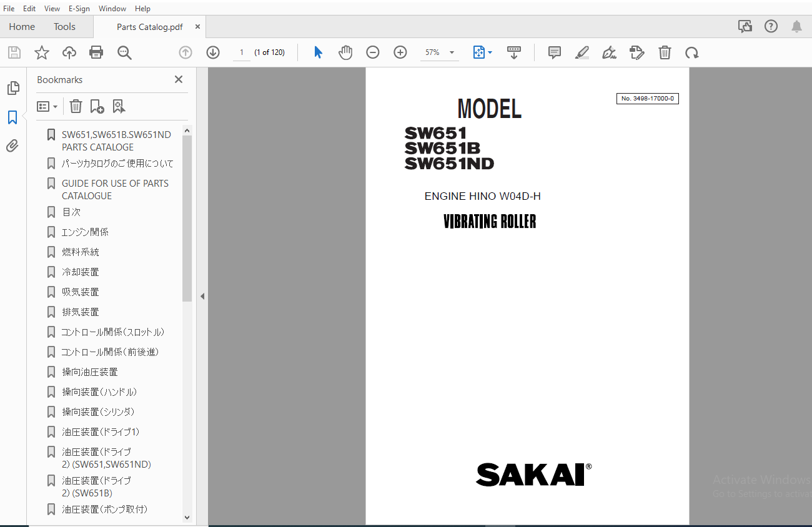Open bookmarks options menu
The image size is (812, 527).
[x=47, y=106]
